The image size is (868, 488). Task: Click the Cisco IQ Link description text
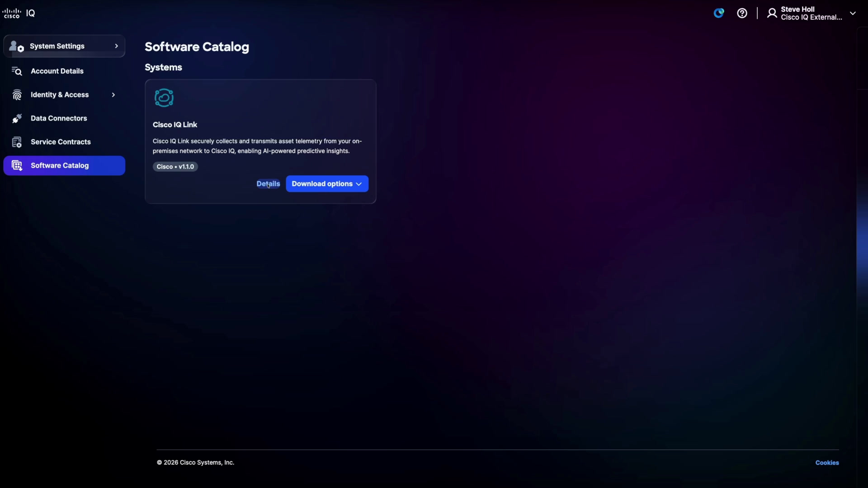click(x=257, y=146)
